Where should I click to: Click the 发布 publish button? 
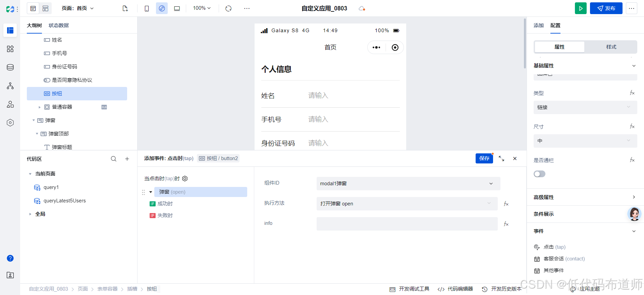coord(606,8)
